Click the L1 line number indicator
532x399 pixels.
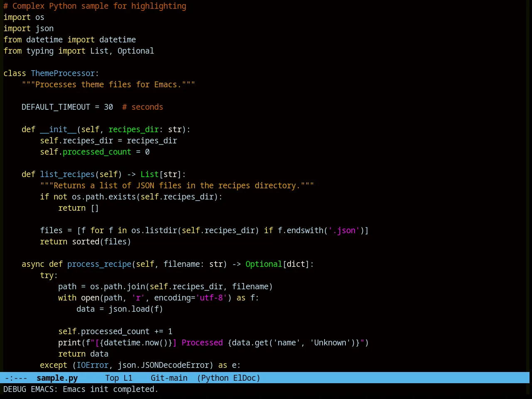[128, 378]
